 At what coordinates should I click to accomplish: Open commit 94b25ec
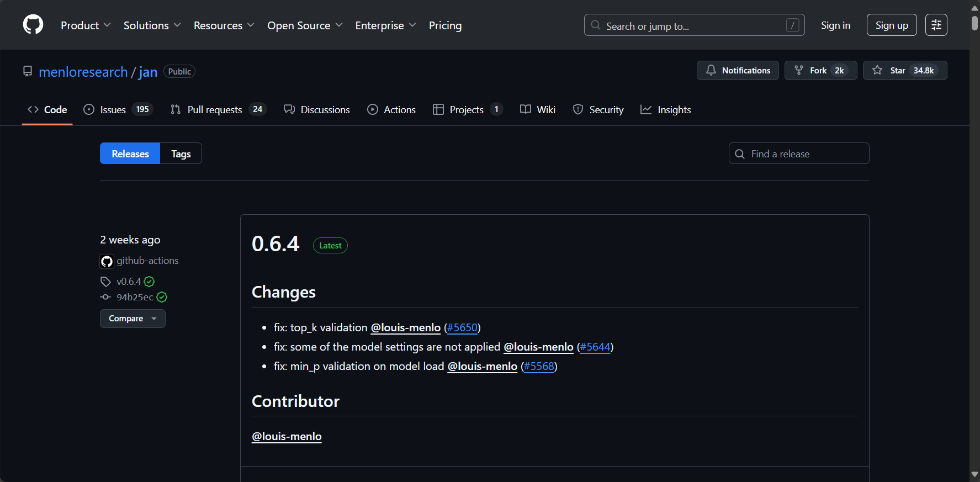pos(135,297)
